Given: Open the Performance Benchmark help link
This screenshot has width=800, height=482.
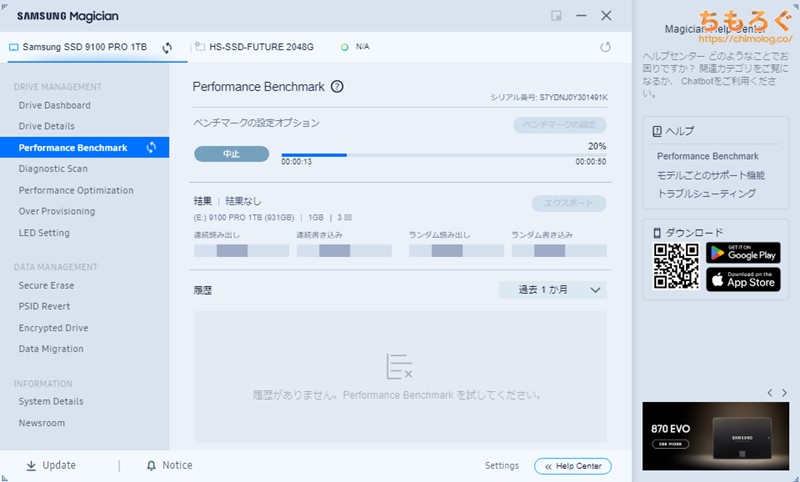Looking at the screenshot, I should [708, 156].
